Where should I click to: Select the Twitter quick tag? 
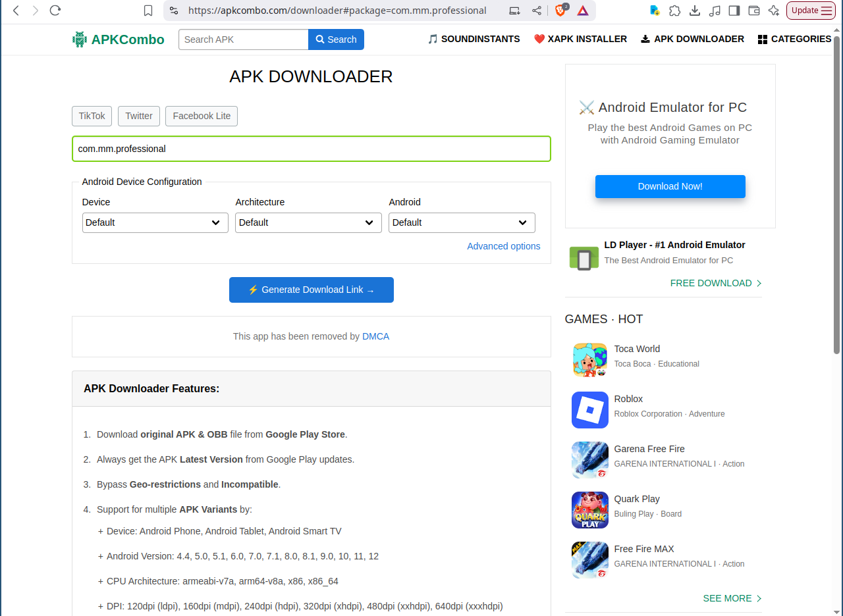(139, 116)
